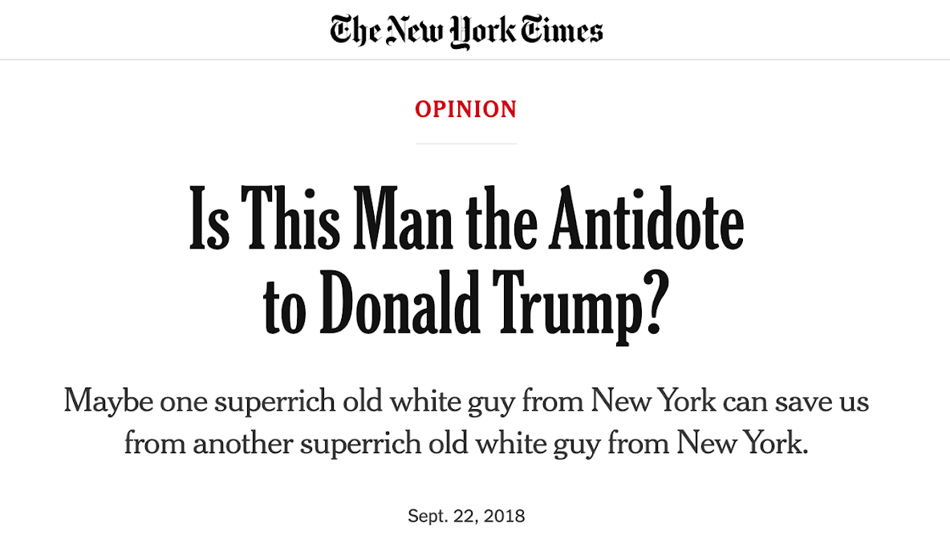This screenshot has height=560, width=950.
Task: Click the word 'Maybe' in the subheading
Action: pos(108,400)
